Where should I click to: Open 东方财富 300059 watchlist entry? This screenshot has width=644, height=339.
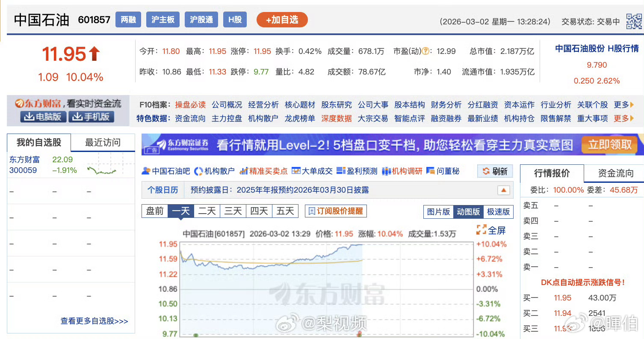[x=25, y=165]
